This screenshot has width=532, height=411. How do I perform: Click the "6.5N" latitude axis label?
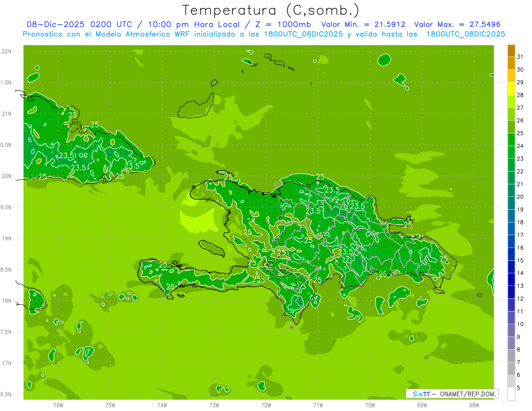point(7,394)
